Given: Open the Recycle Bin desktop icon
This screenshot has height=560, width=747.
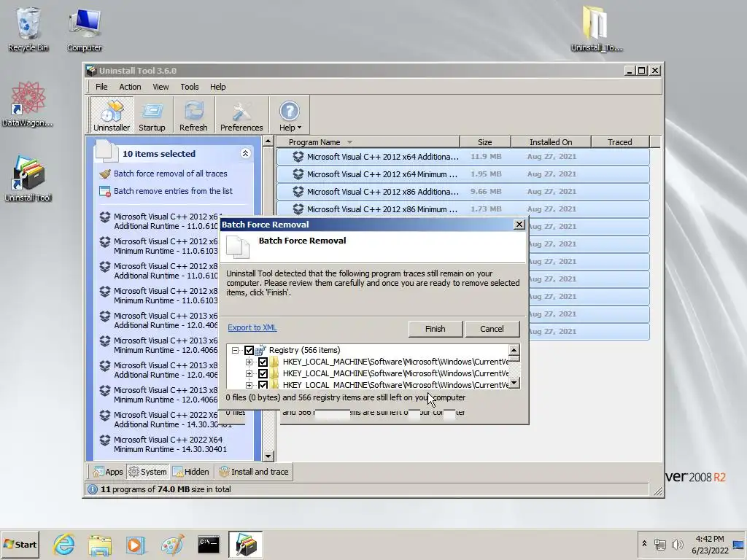Looking at the screenshot, I should coord(28,29).
